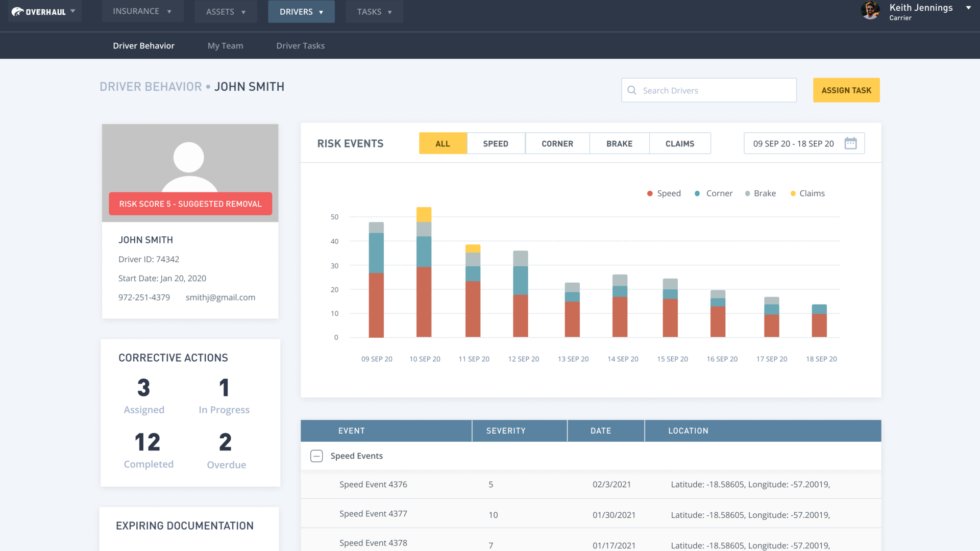Select the Speed risk filter
Viewport: 980px width, 551px height.
pos(495,143)
